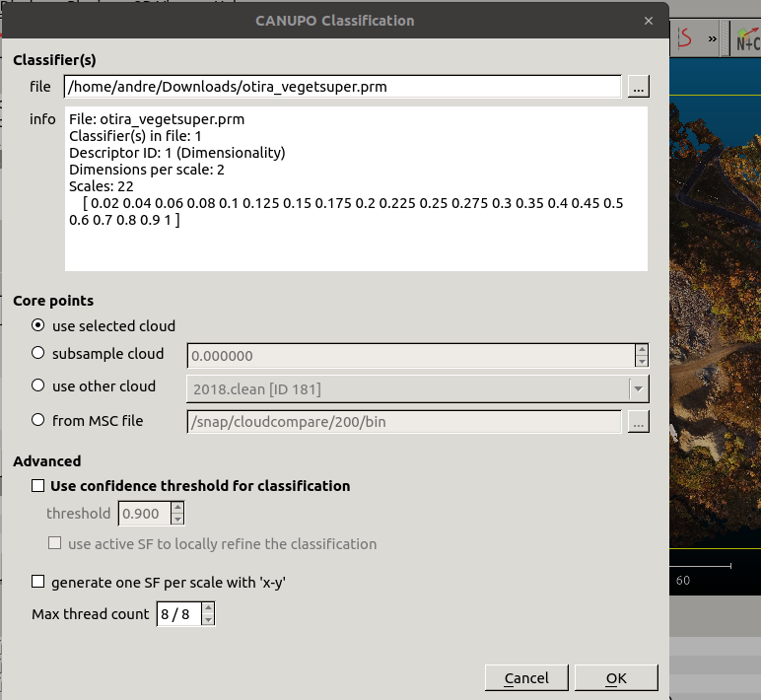Enable confidence threshold for classification
Viewport: 761px width, 700px height.
(x=38, y=485)
